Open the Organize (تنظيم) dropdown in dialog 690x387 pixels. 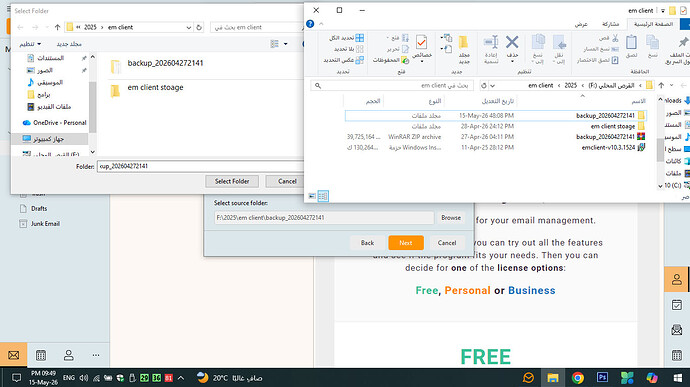pyautogui.click(x=30, y=44)
